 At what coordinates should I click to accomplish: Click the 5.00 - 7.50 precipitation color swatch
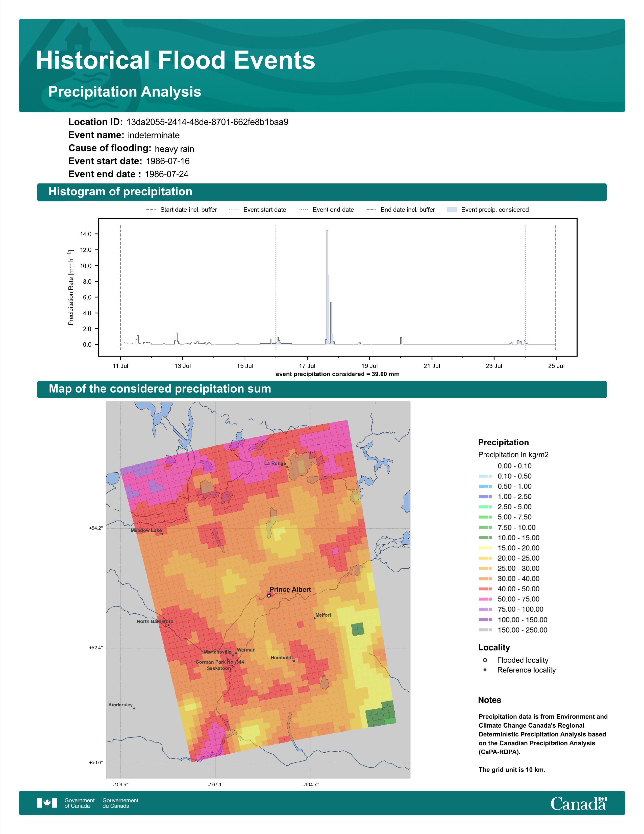(485, 517)
